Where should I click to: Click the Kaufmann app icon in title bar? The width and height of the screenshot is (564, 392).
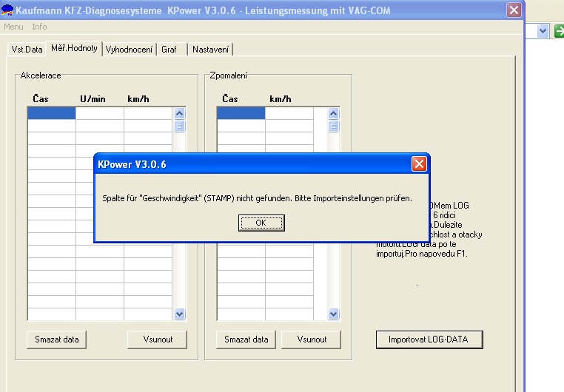point(7,10)
